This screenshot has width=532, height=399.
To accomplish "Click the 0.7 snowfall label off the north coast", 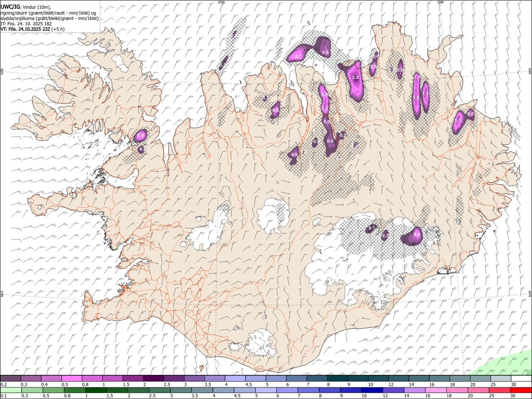I will [x=298, y=57].
